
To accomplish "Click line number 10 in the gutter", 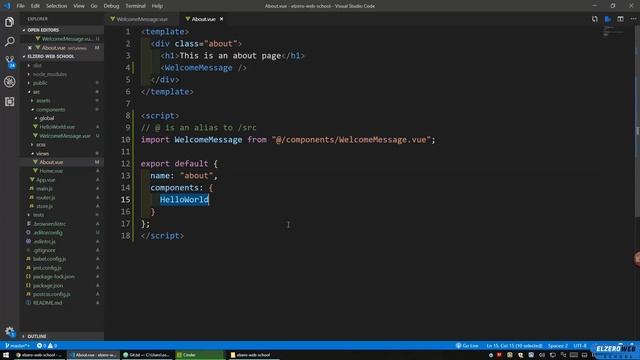I will [126, 140].
